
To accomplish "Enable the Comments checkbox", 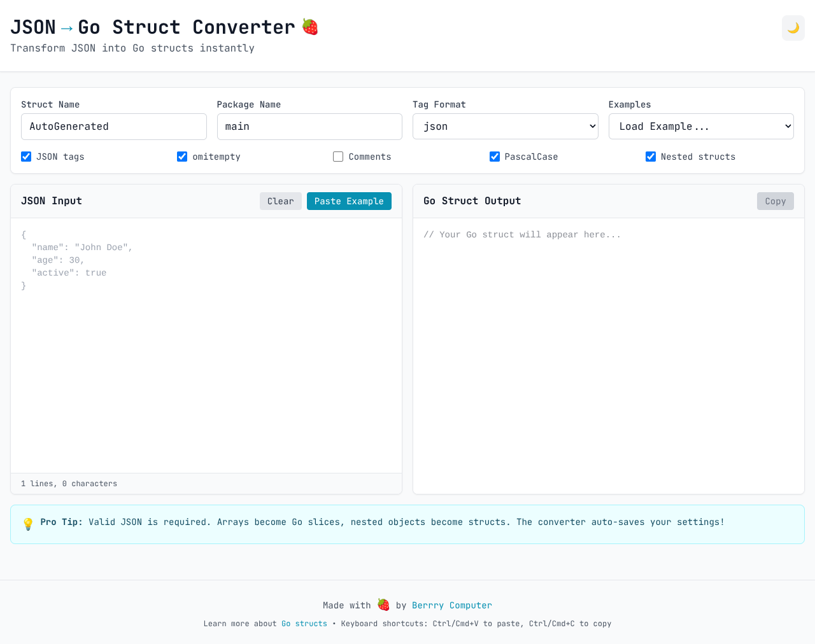I will pos(337,157).
